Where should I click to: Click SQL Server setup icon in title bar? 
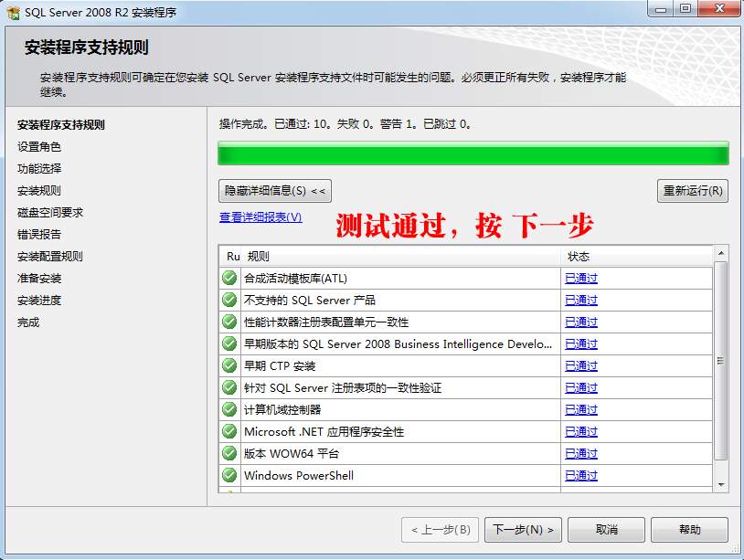pos(14,12)
